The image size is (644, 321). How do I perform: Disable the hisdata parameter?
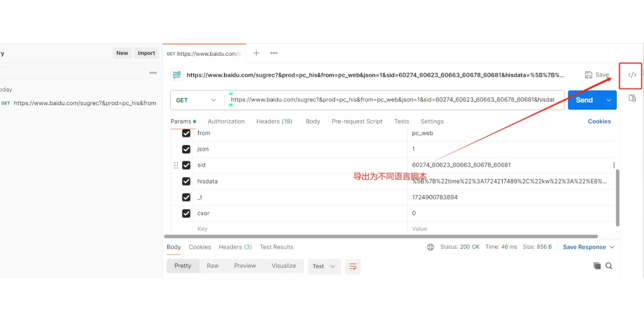coord(186,181)
